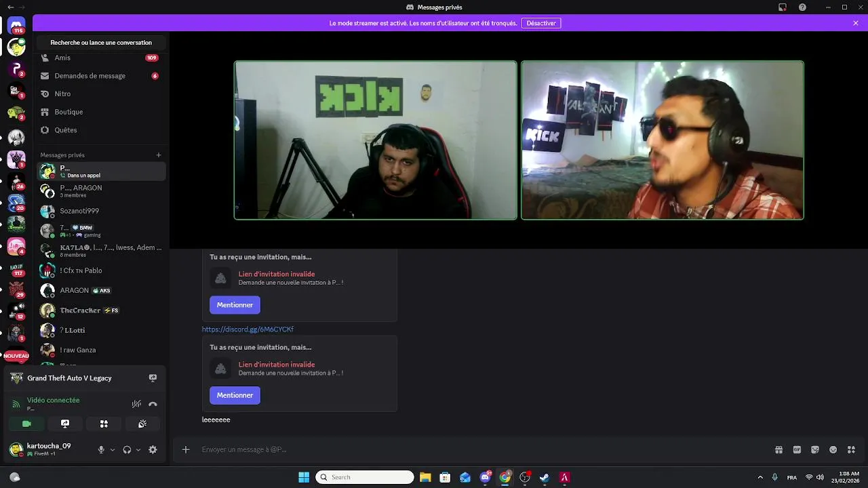Open Demandes de message

pos(100,76)
